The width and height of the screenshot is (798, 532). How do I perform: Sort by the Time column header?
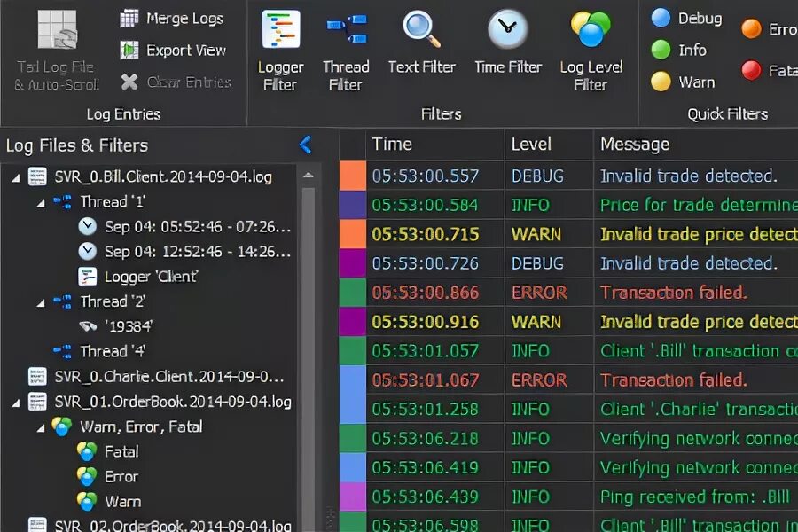click(x=435, y=144)
